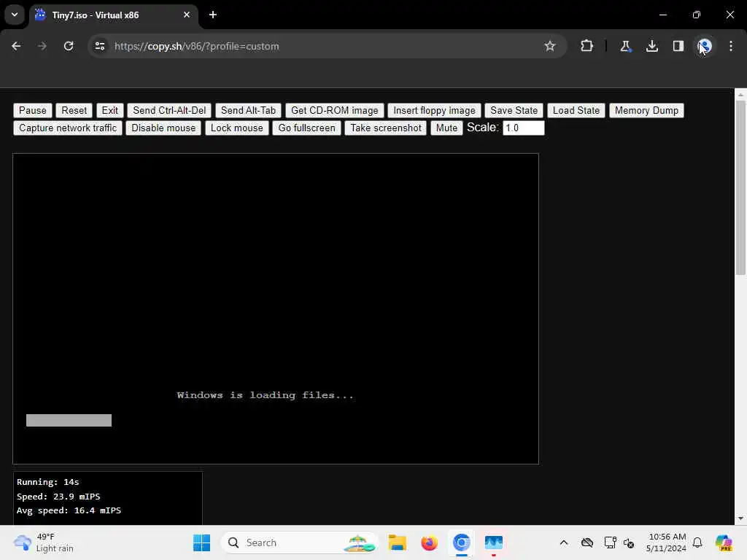Click the boot loading progress bar

[69, 420]
